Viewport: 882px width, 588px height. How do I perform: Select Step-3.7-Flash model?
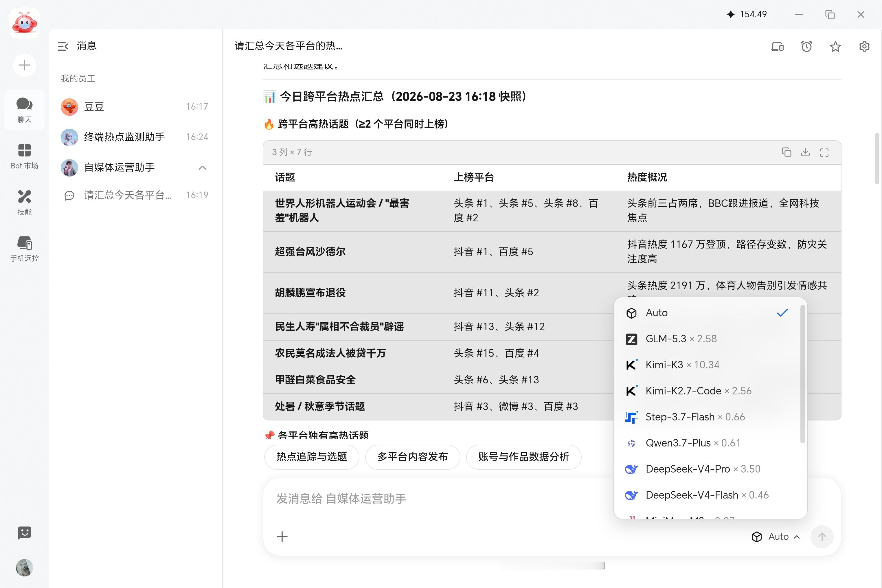[x=707, y=417]
